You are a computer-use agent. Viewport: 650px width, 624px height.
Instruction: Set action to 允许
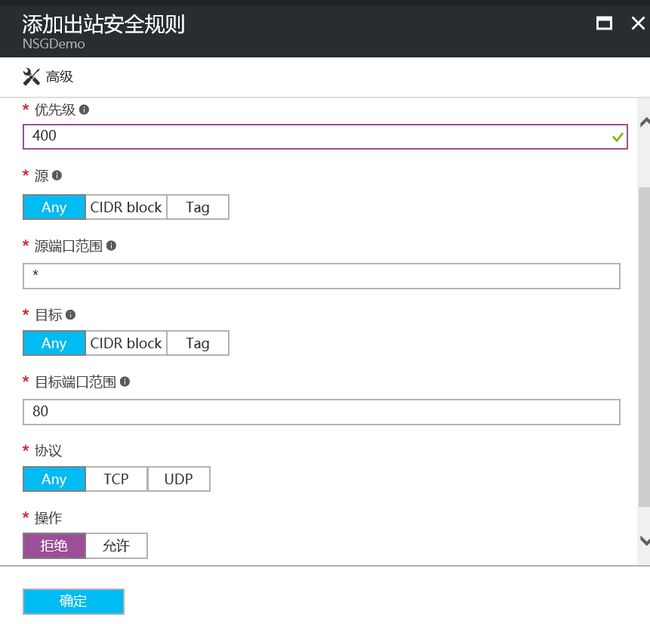tap(116, 546)
